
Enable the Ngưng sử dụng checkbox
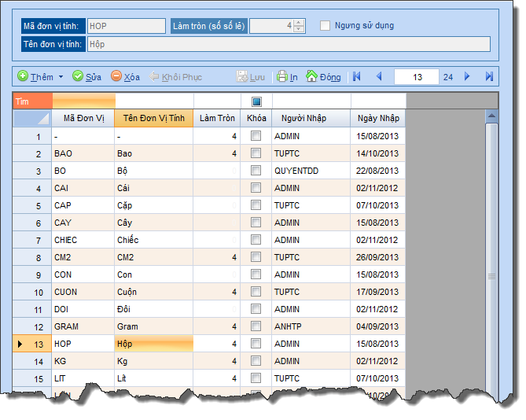[326, 25]
